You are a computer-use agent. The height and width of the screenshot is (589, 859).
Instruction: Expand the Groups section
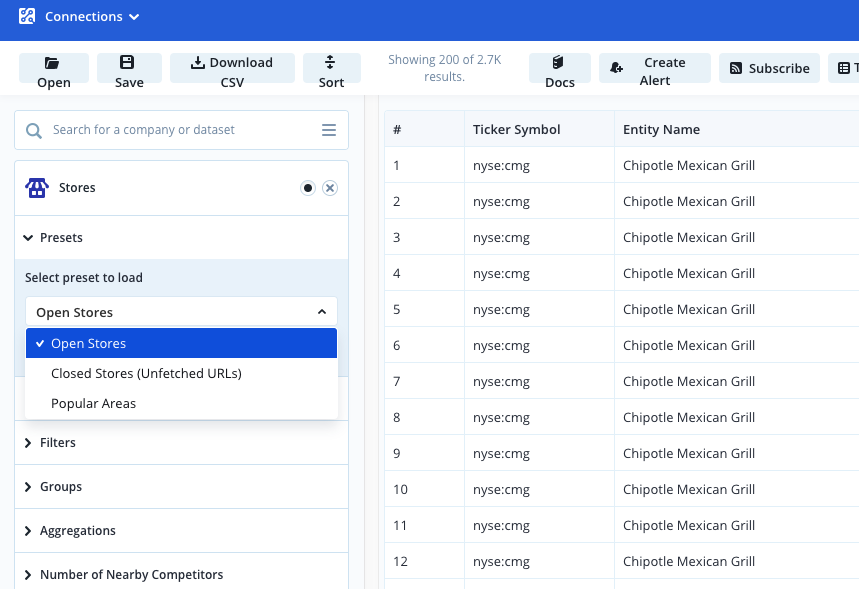pyautogui.click(x=181, y=487)
